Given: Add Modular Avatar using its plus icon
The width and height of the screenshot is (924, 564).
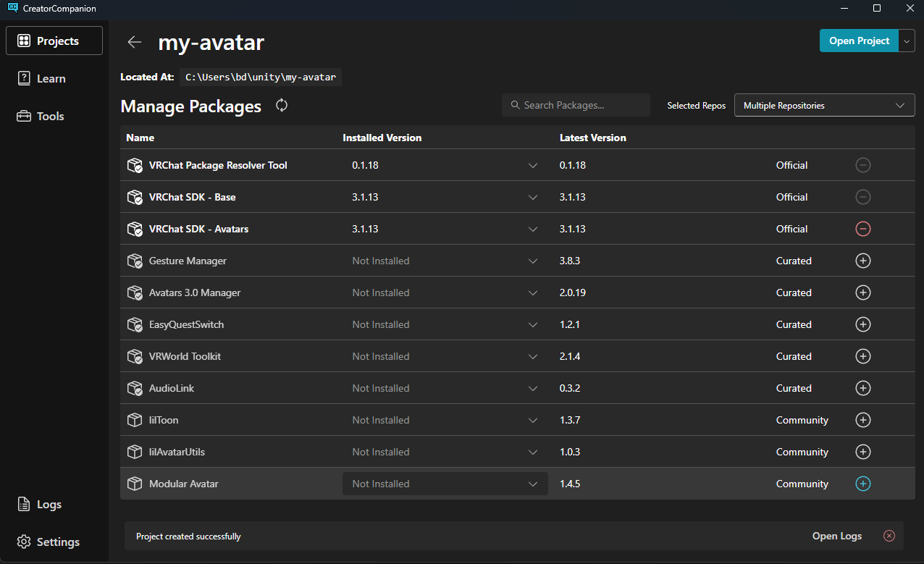Looking at the screenshot, I should point(862,484).
